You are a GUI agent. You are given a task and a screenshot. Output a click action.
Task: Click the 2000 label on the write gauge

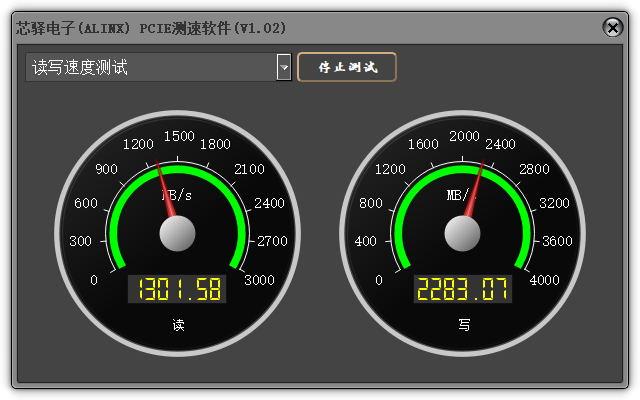pyautogui.click(x=464, y=136)
